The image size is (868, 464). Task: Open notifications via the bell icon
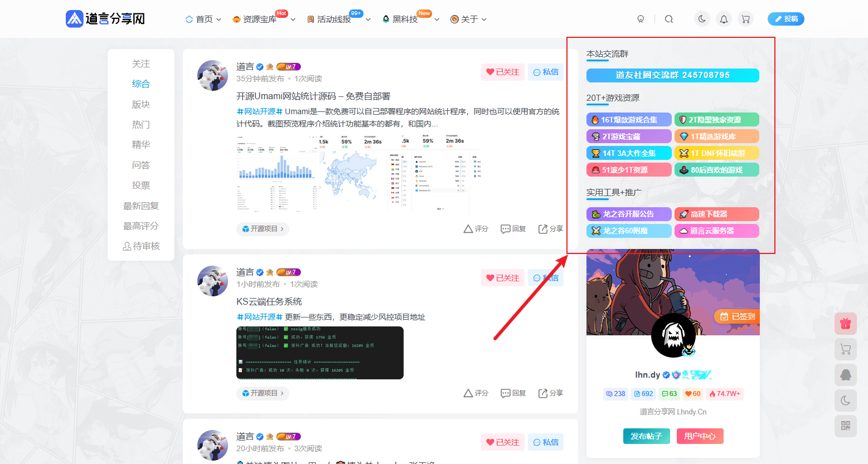click(x=724, y=18)
